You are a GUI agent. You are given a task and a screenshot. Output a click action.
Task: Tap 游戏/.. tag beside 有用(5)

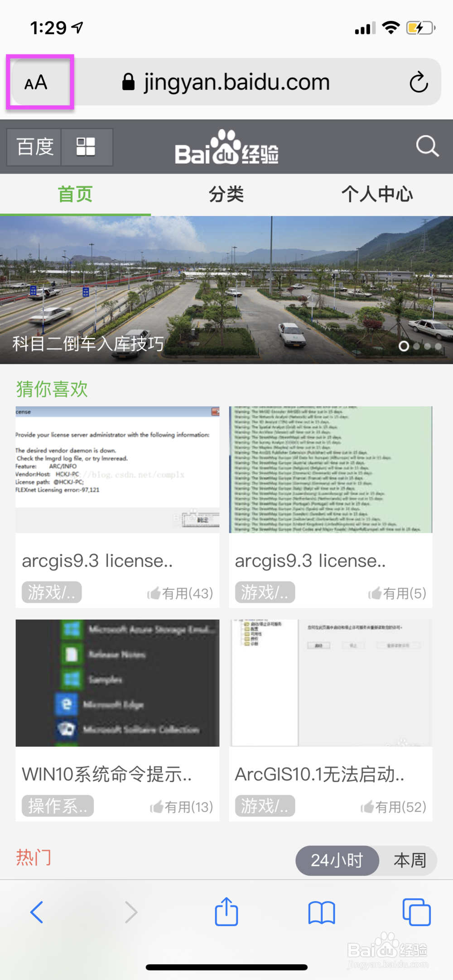coord(265,592)
